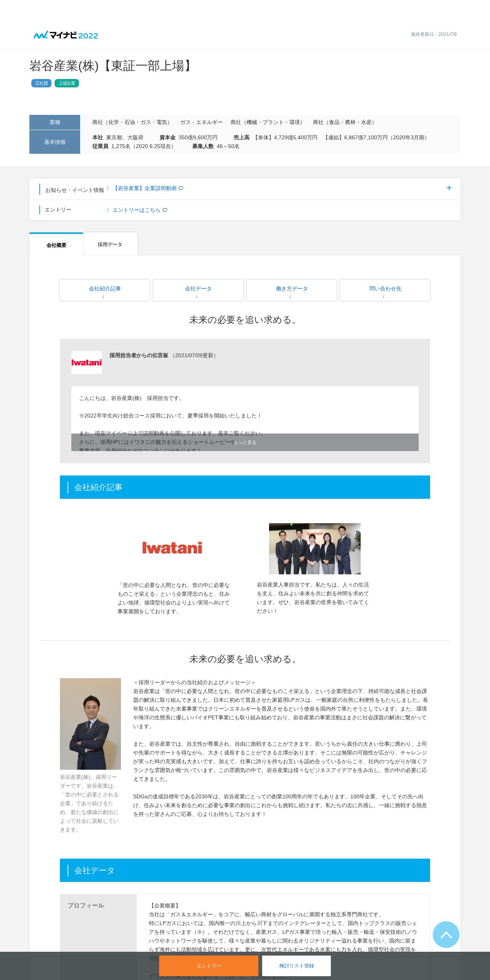
Task: Switch to 採用データ tab
Action: click(x=110, y=244)
